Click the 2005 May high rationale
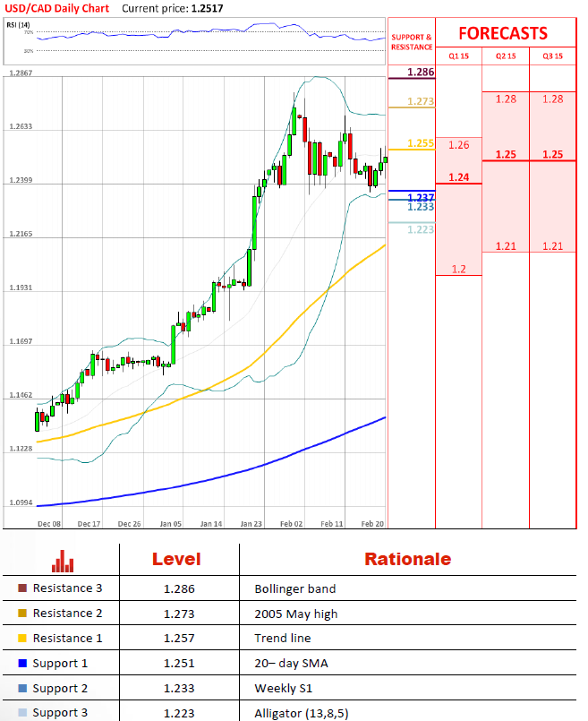588x721 pixels. tap(296, 614)
